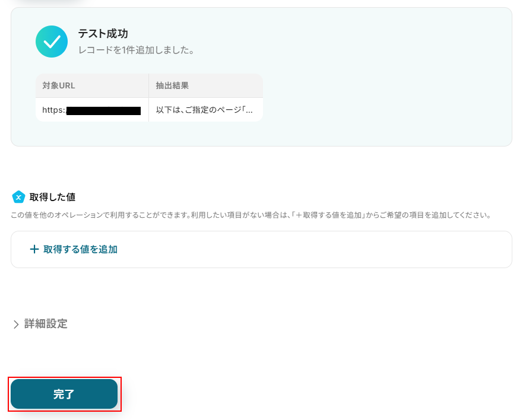Expand the 詳細設定 section
The image size is (526, 420).
coord(40,324)
